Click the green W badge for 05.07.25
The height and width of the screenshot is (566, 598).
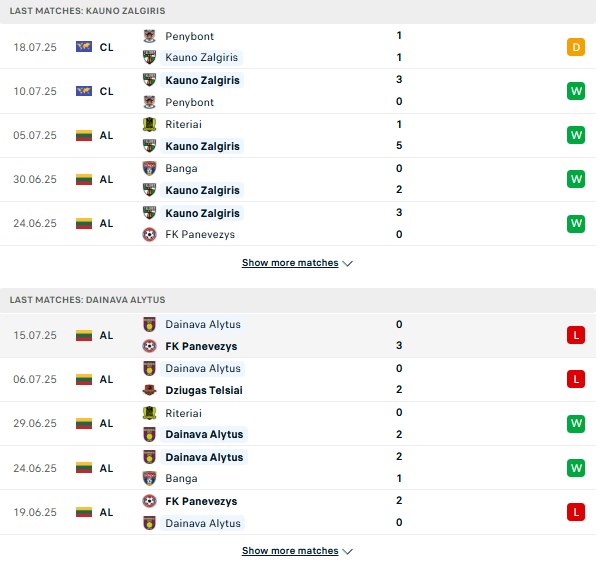tap(576, 135)
